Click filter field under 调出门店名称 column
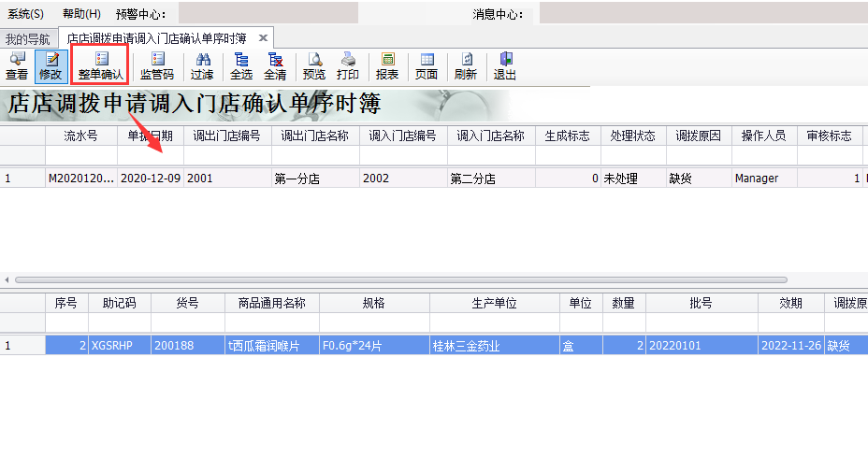Screen dimensions: 868x472 (315, 155)
